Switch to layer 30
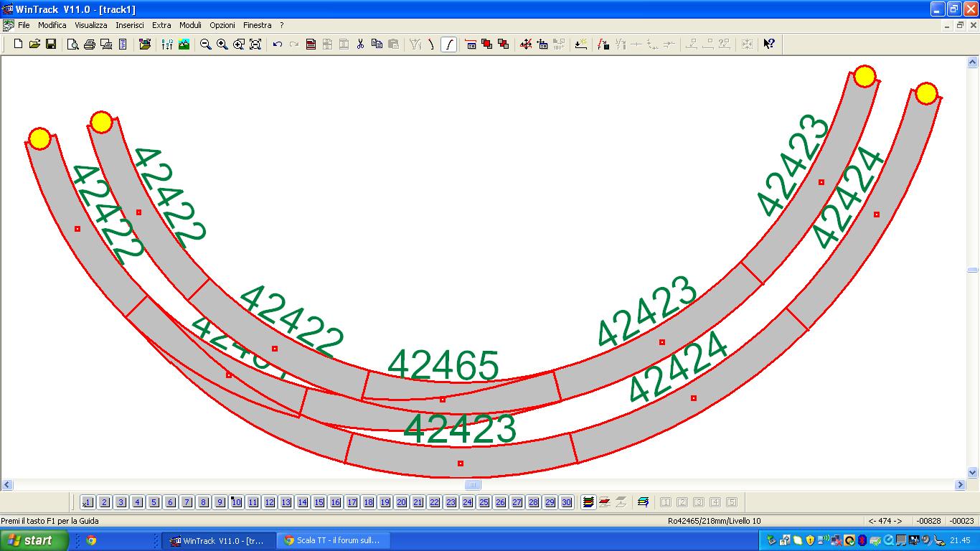Viewport: 980px width, 551px height. 566,502
